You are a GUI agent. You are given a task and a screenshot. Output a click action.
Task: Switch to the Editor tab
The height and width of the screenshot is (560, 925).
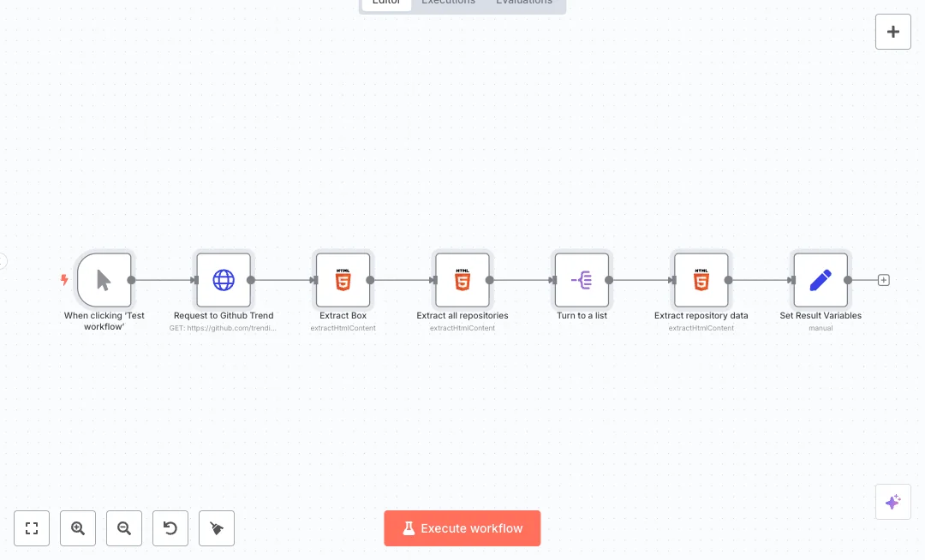pyautogui.click(x=386, y=3)
